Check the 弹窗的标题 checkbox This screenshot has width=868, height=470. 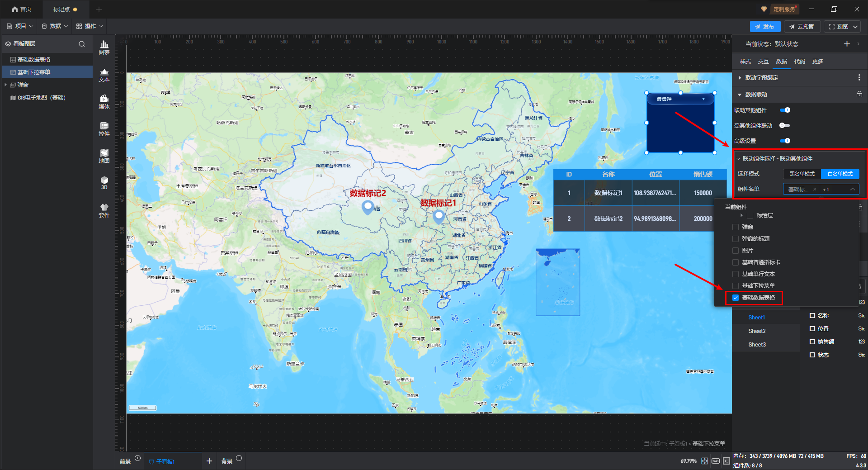tap(736, 239)
